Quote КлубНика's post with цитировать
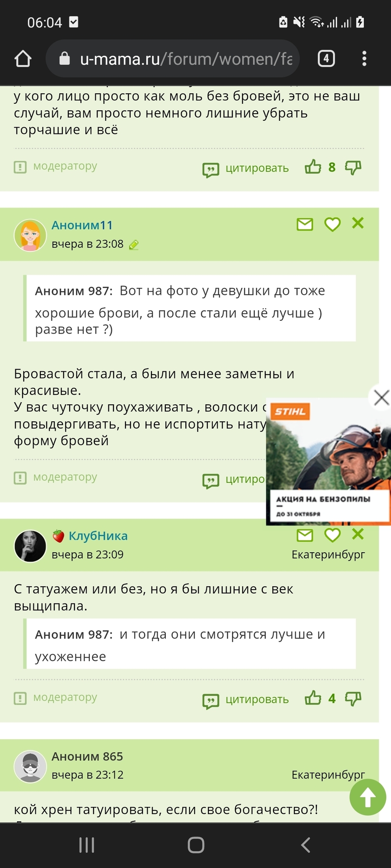Viewport: 391px width, 868px height. tap(246, 699)
